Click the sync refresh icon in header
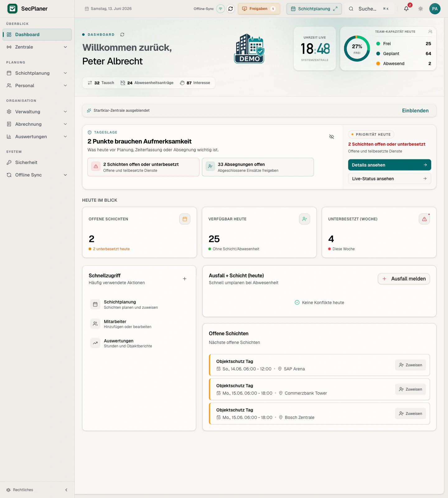448x498 pixels. point(231,9)
